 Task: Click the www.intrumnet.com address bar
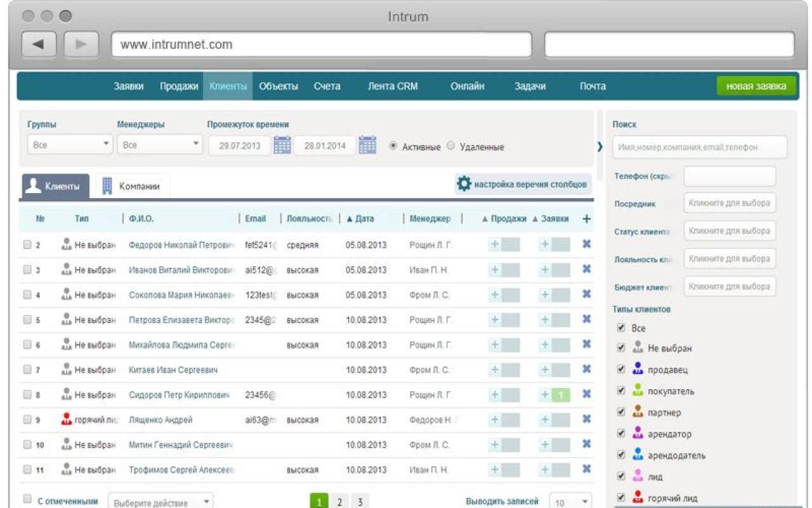tap(322, 44)
